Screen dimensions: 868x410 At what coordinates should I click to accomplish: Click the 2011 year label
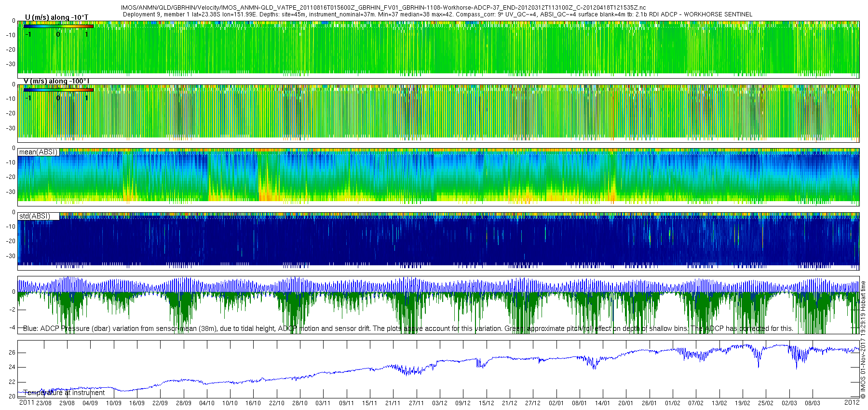[27, 402]
